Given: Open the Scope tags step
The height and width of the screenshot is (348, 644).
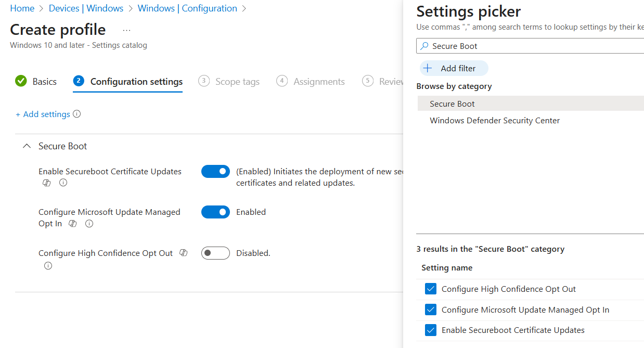Looking at the screenshot, I should (229, 82).
